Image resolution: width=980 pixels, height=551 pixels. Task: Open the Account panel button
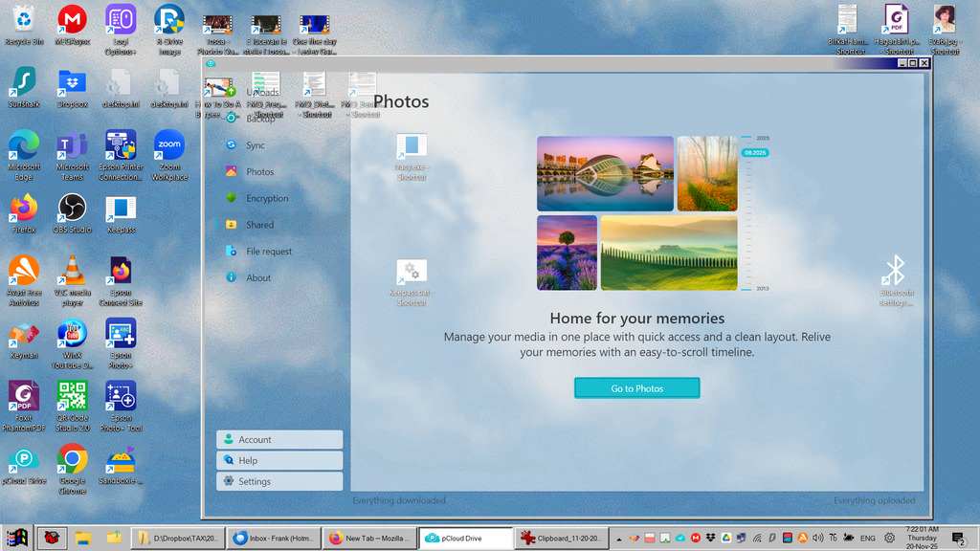click(x=279, y=439)
